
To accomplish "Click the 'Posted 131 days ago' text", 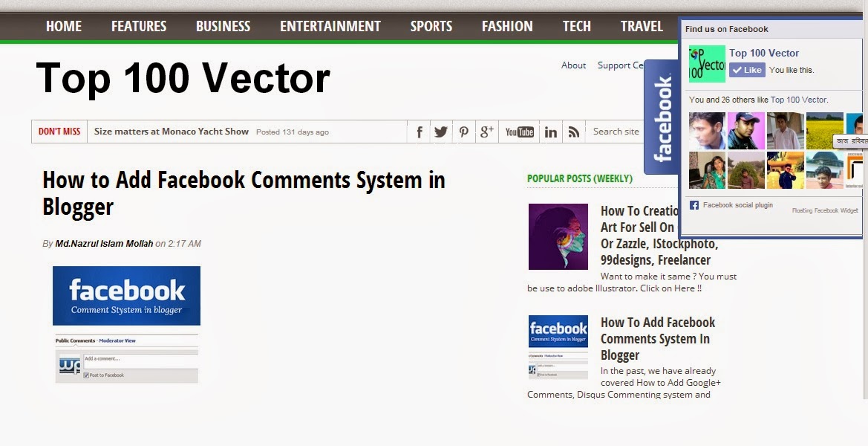I will (x=293, y=132).
